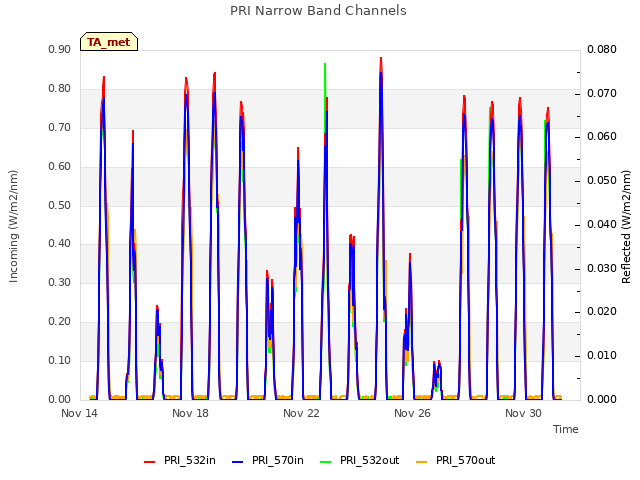Click the 0.10 left axis value
This screenshot has width=640, height=480.
click(x=60, y=360)
